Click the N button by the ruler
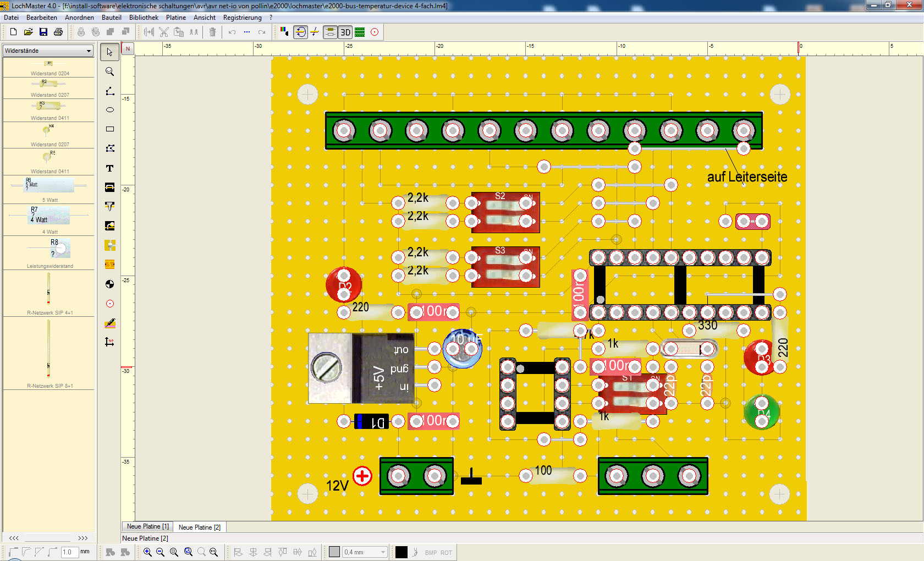The width and height of the screenshot is (924, 561). (128, 49)
